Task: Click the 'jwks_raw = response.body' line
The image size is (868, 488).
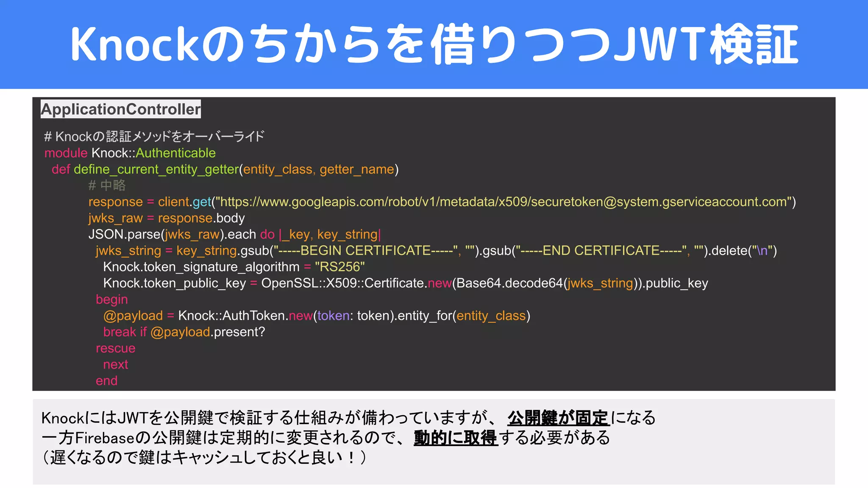Action: click(167, 218)
